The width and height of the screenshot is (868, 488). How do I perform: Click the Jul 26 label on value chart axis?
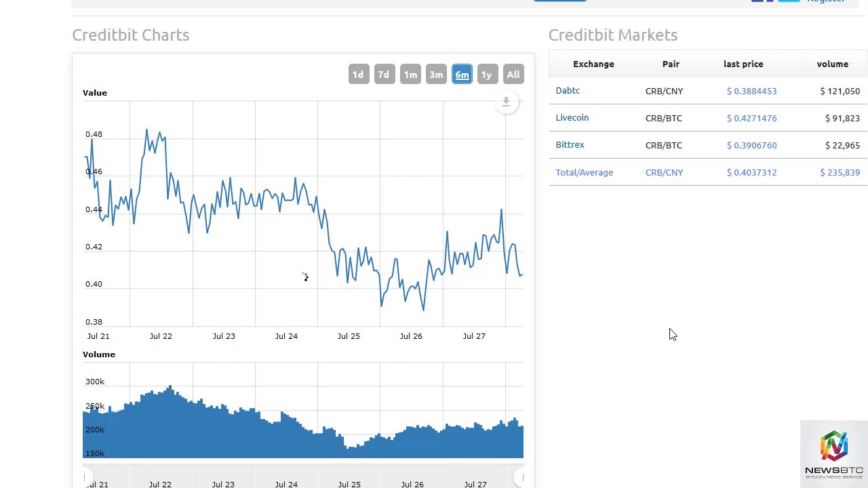[411, 335]
